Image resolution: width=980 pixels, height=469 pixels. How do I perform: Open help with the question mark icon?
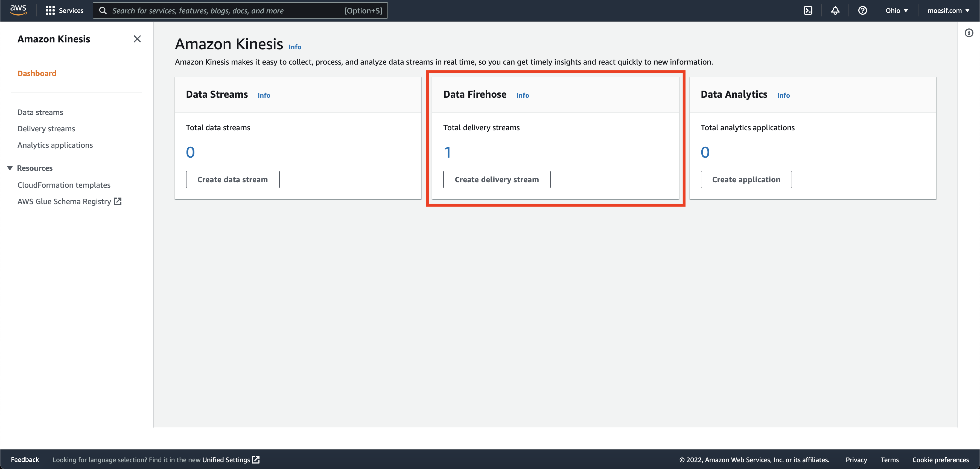tap(862, 10)
